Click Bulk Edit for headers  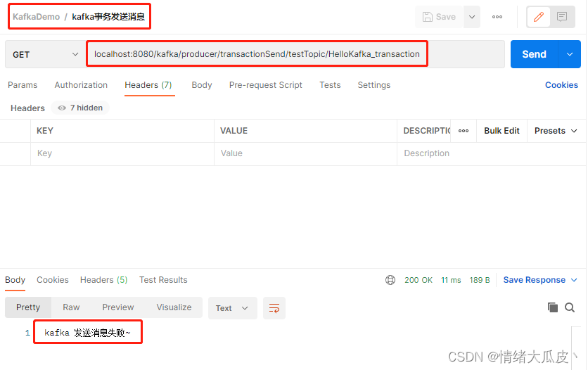[x=501, y=131]
